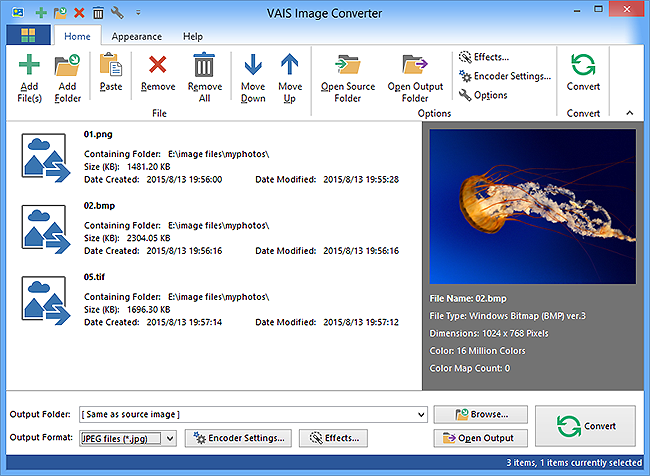Click Remove All ribbon button
650x476 pixels.
coord(205,78)
